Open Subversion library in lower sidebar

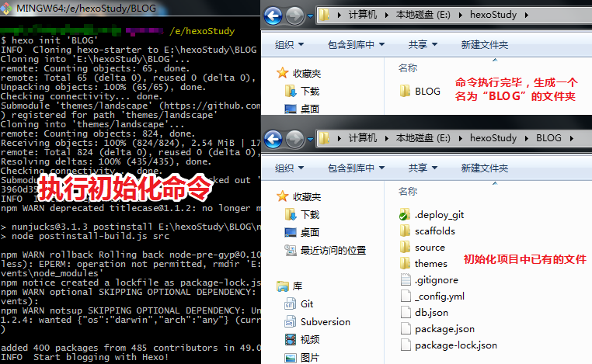(317, 322)
